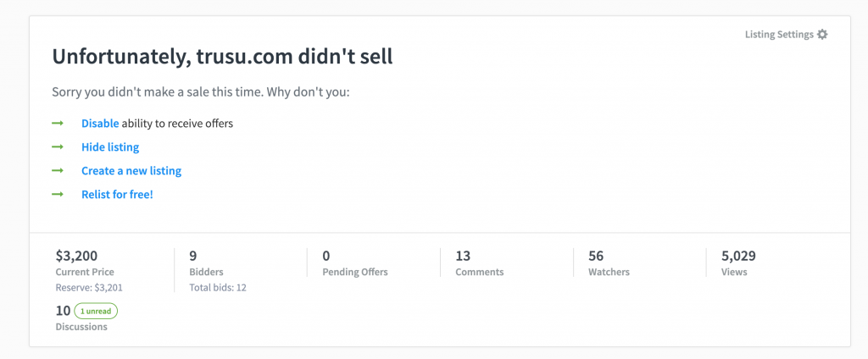Viewport: 868px width, 359px height.
Task: Click the Total bids: 12 text
Action: pos(218,288)
